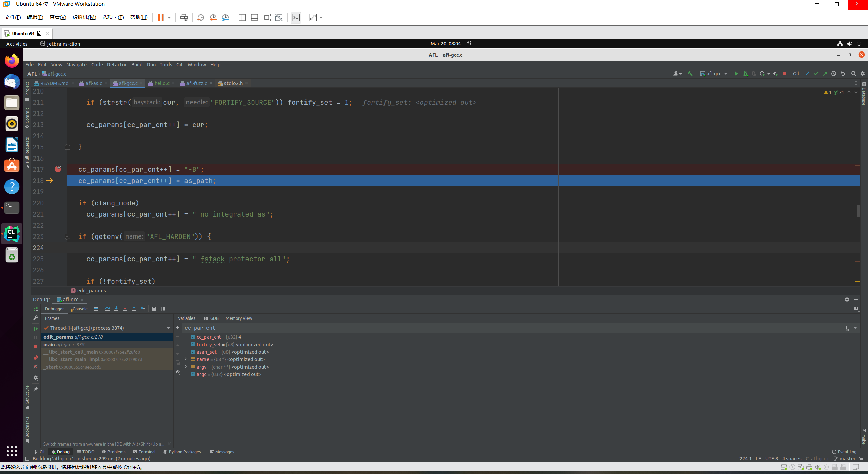Click the Show Execution Point icon
This screenshot has width=868, height=474.
coord(96,309)
